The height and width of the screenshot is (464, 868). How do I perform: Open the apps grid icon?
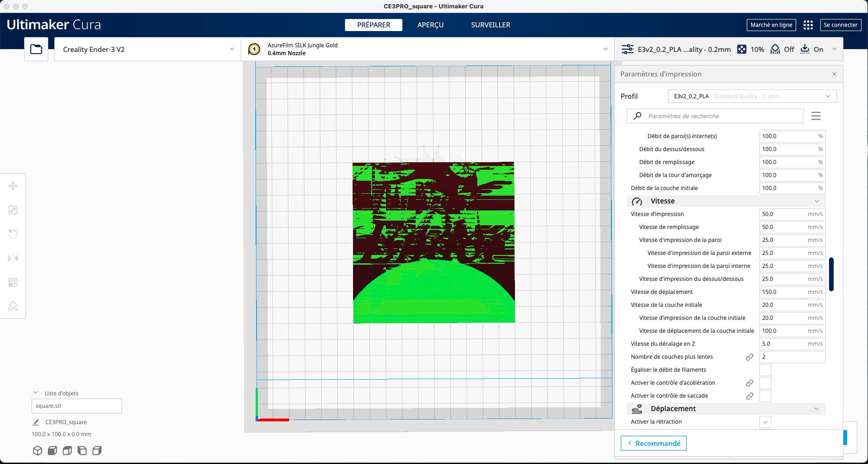pyautogui.click(x=808, y=25)
